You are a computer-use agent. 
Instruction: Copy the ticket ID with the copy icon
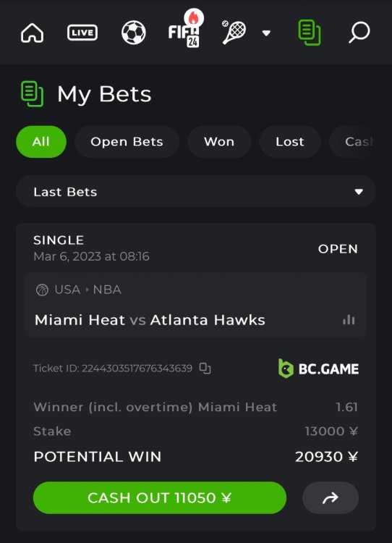pyautogui.click(x=205, y=369)
